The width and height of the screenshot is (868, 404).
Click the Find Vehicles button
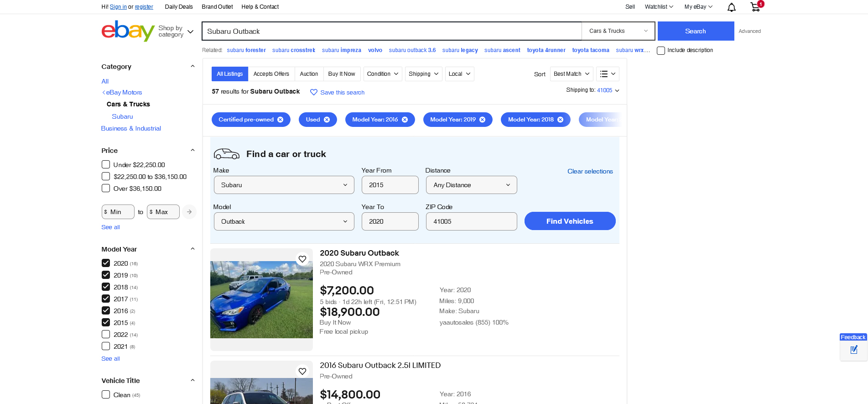coord(570,221)
